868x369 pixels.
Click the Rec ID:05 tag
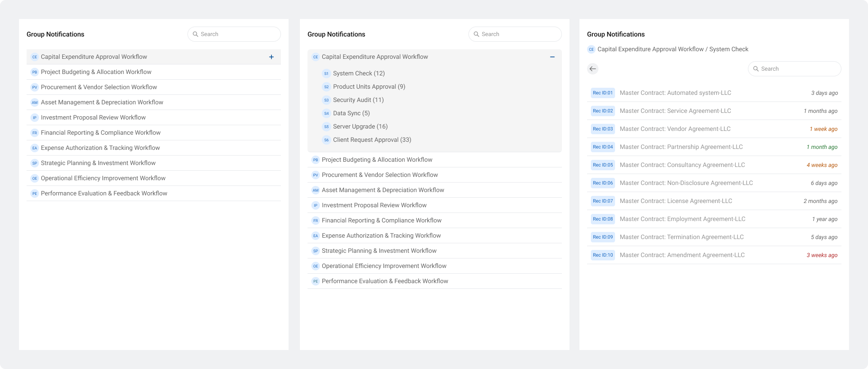[x=603, y=165]
